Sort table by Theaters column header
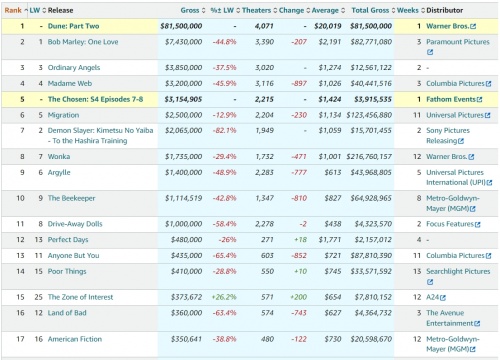Screen dimensions: 500x360 click(256, 10)
